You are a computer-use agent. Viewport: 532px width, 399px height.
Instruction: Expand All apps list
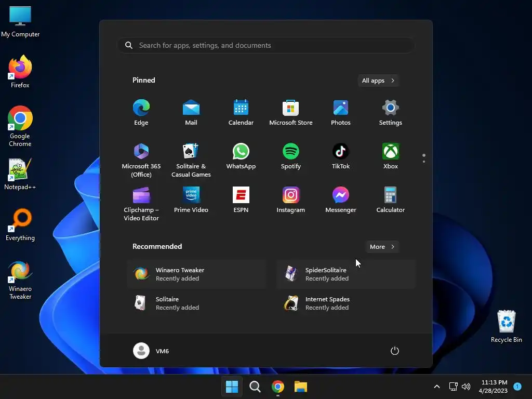[x=378, y=81]
